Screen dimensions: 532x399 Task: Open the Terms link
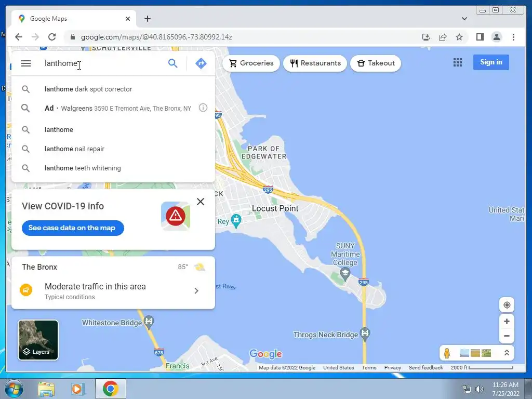click(369, 367)
